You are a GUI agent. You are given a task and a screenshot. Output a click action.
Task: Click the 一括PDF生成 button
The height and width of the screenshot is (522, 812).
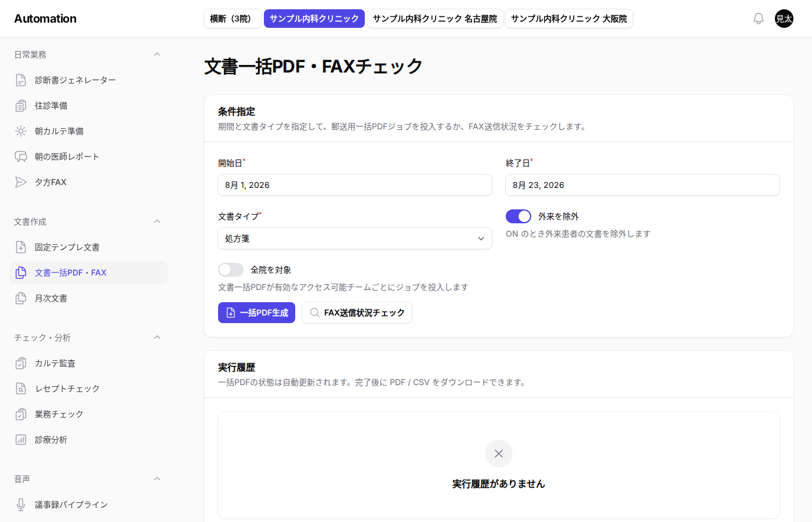[x=256, y=313]
